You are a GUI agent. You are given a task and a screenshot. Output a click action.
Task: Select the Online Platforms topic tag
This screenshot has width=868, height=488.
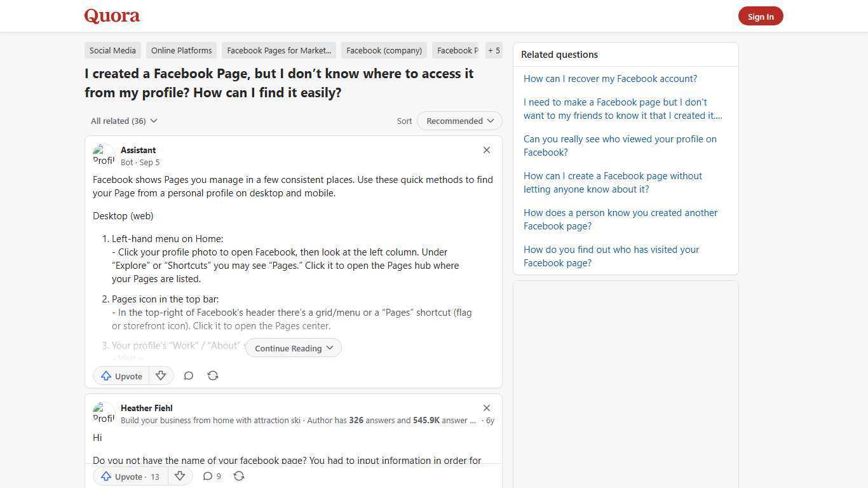[181, 50]
